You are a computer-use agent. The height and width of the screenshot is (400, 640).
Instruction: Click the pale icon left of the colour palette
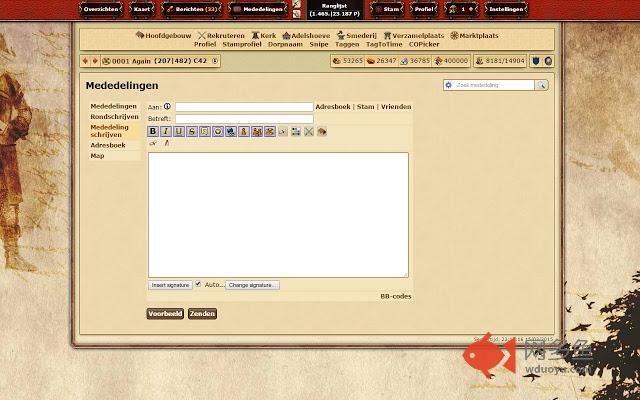(283, 131)
